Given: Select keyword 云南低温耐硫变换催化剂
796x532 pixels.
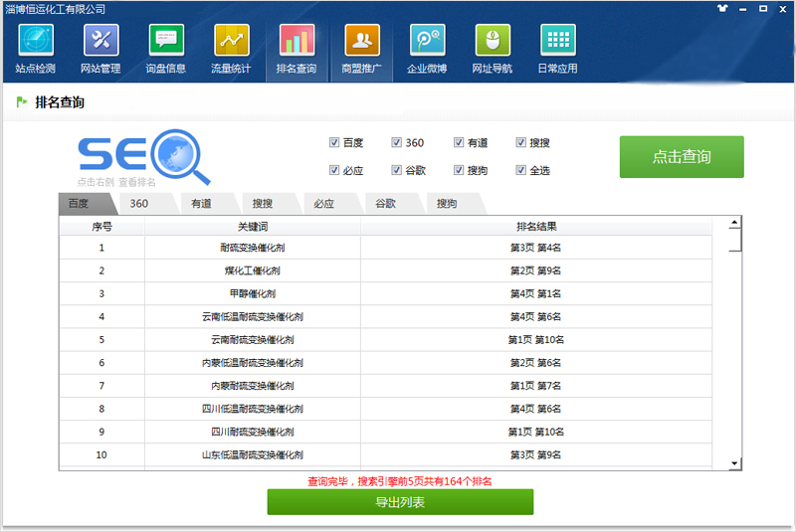Looking at the screenshot, I should [x=253, y=316].
